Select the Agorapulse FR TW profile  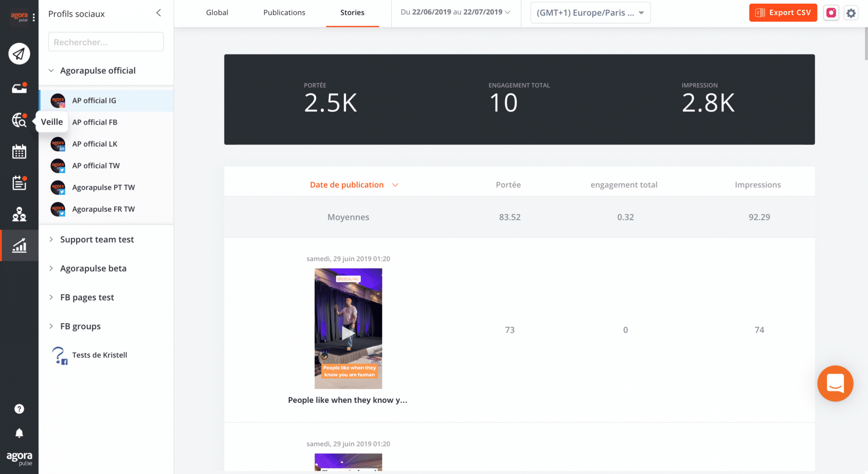106,209
